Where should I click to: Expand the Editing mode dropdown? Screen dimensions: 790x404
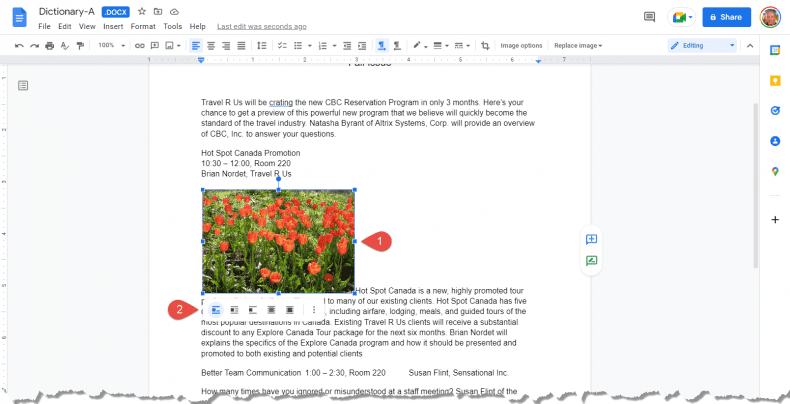click(702, 46)
